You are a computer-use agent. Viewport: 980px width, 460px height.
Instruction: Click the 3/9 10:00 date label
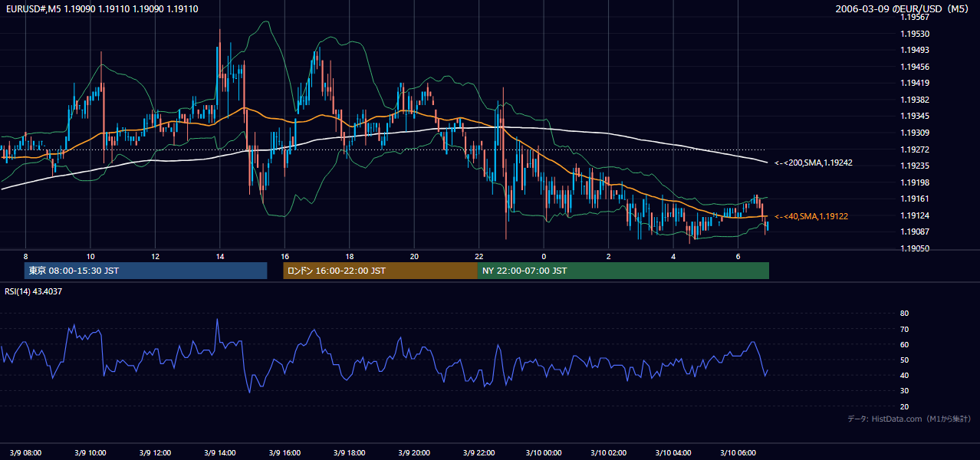pyautogui.click(x=90, y=452)
